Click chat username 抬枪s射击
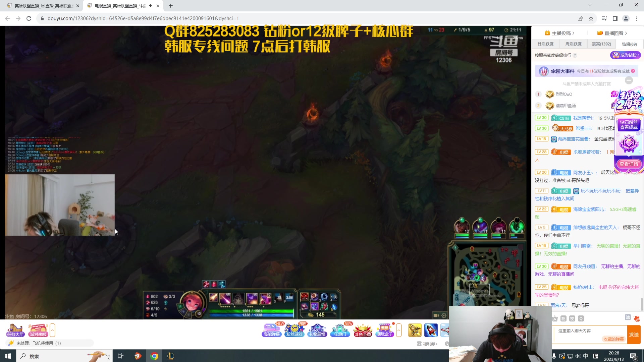This screenshot has width=644, height=362. coord(584,287)
